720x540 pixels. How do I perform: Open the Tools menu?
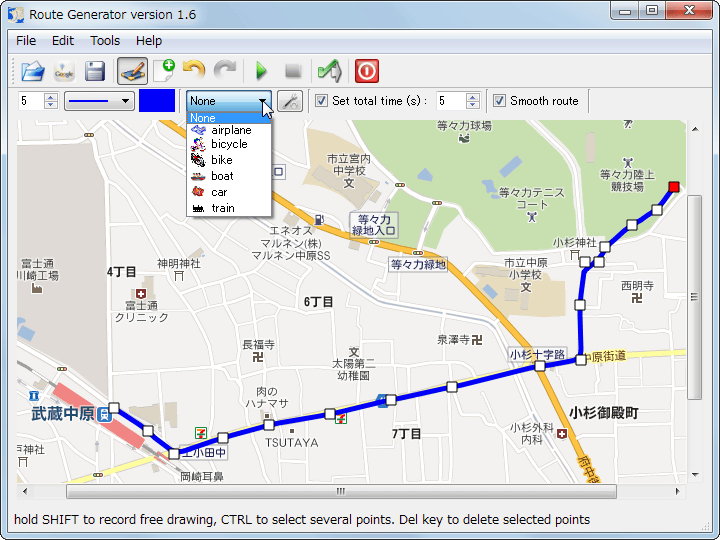point(105,41)
